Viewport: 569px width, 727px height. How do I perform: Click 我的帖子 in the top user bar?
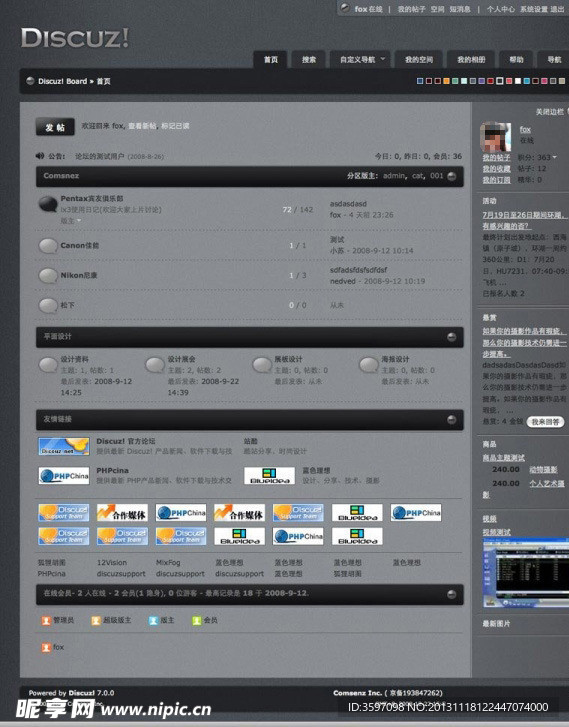411,9
